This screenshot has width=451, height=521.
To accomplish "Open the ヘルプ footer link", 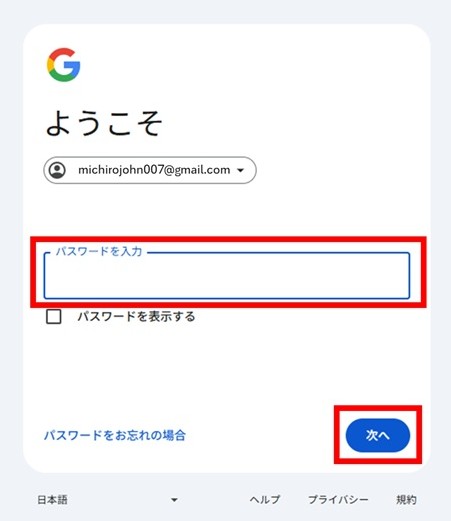I will pyautogui.click(x=265, y=500).
